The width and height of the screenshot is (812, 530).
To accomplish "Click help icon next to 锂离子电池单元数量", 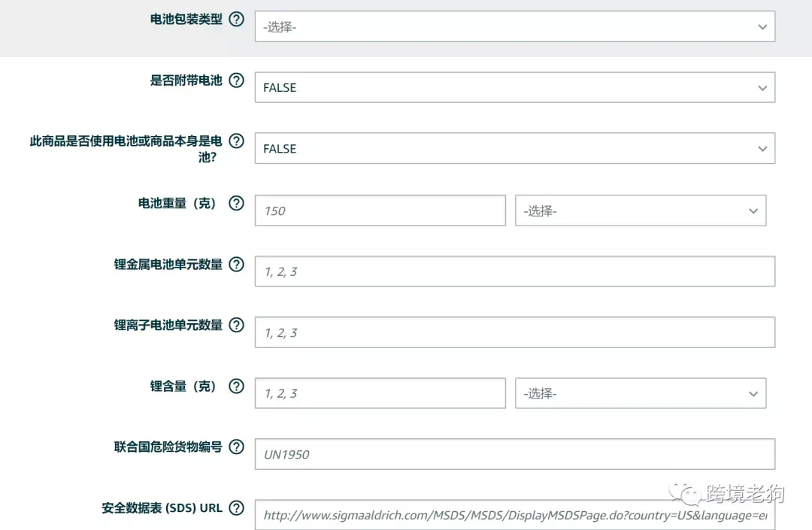I will click(237, 325).
